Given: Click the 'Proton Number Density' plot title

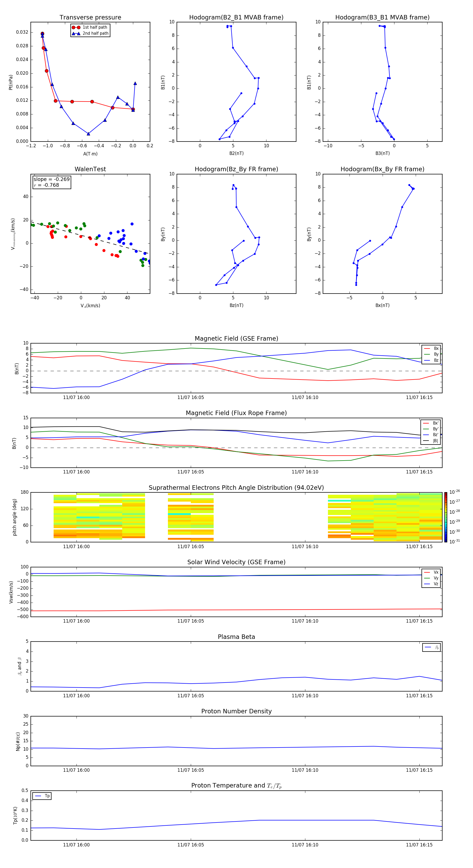Looking at the screenshot, I should (236, 711).
